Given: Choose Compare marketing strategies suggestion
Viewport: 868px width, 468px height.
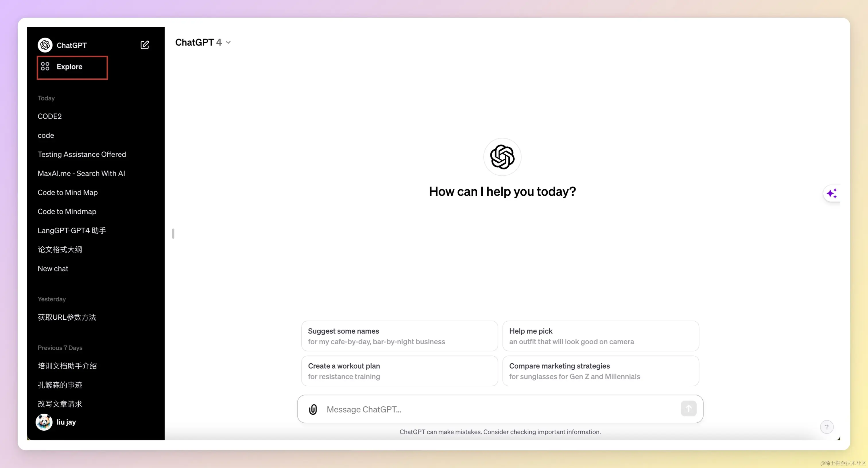Looking at the screenshot, I should point(600,371).
